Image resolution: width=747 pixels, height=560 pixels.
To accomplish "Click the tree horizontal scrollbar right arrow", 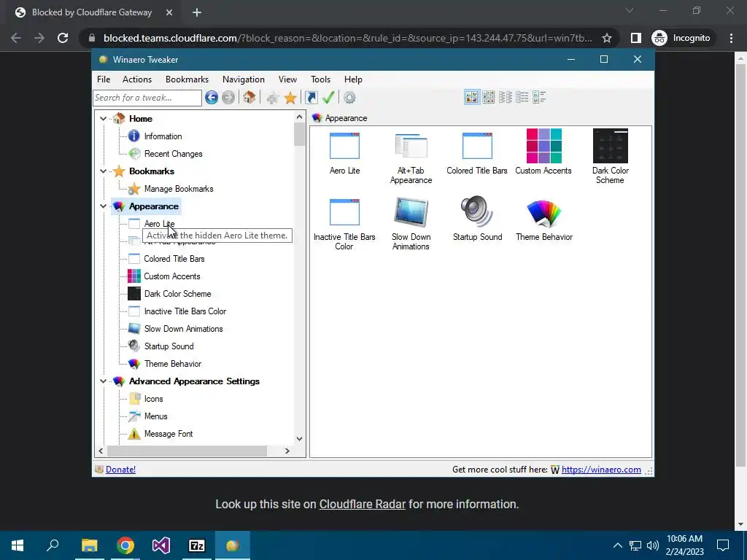I will pos(287,451).
